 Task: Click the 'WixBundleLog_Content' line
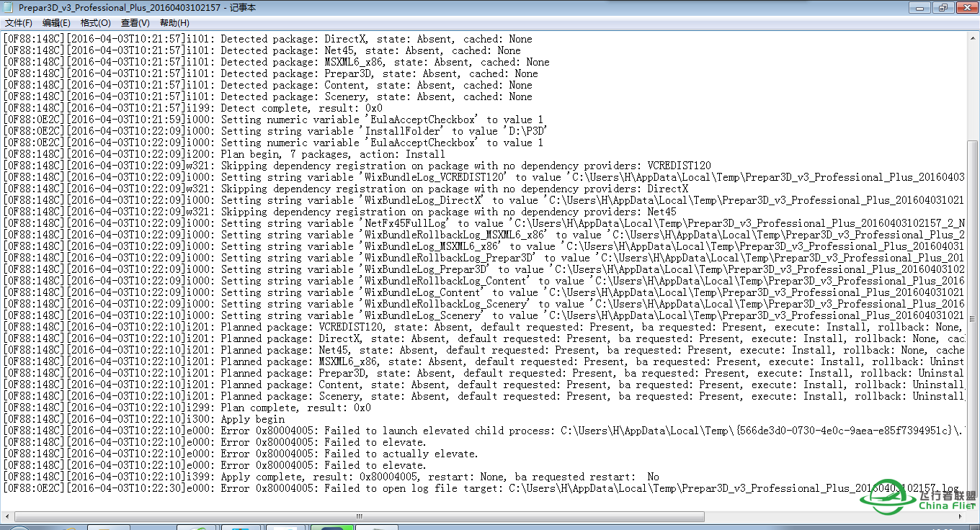pos(484,292)
